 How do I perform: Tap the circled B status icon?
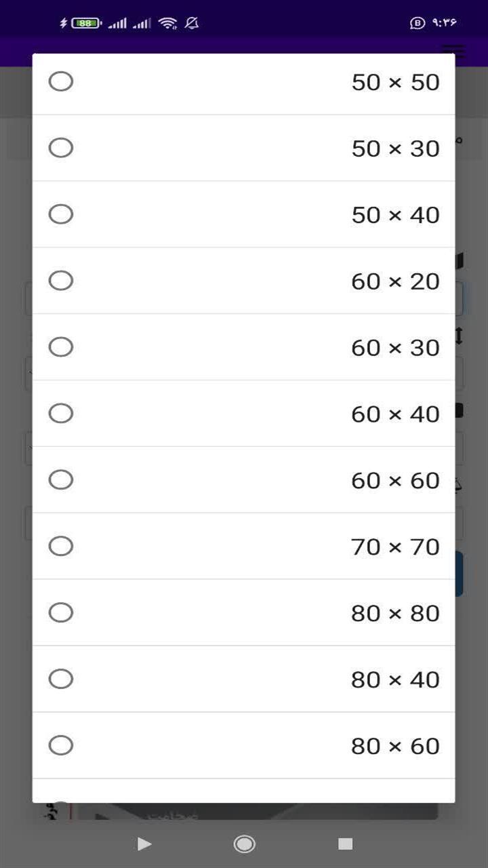coord(418,23)
